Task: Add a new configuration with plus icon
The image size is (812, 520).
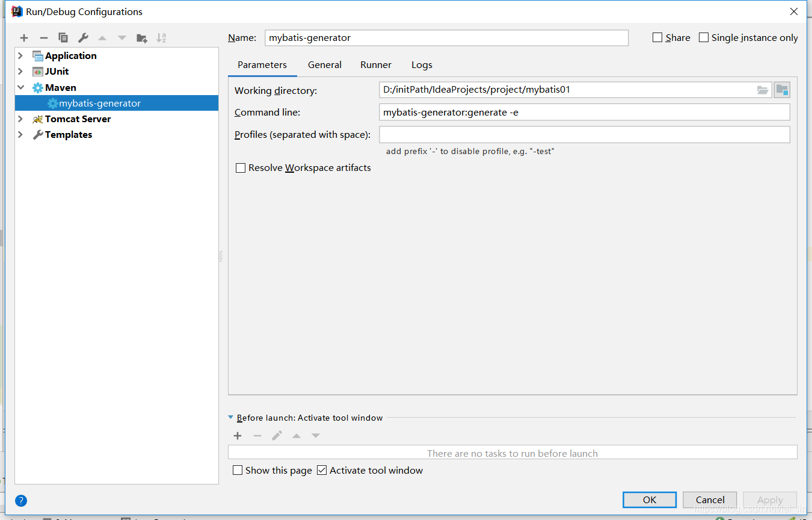Action: pos(24,38)
